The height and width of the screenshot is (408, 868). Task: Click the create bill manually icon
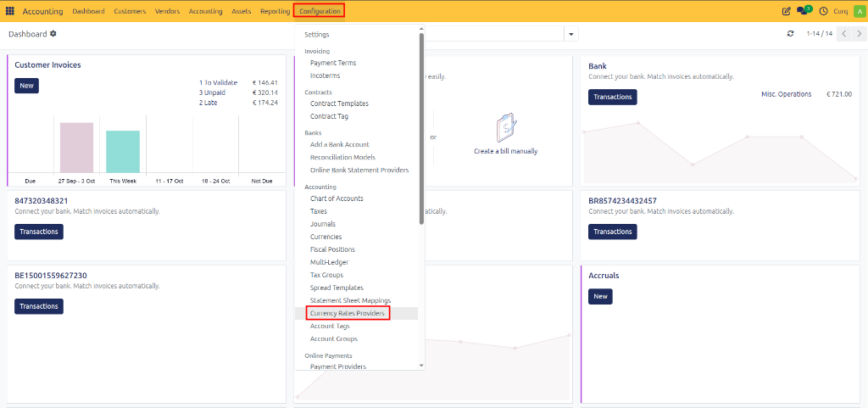click(x=505, y=128)
